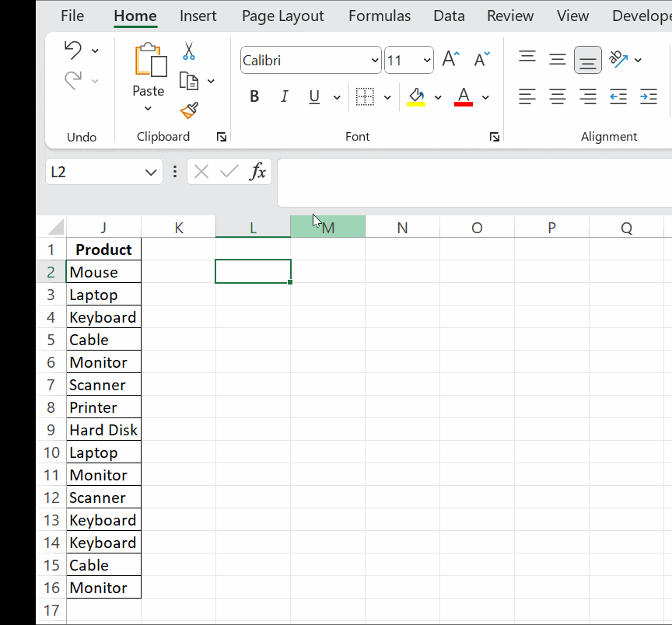The height and width of the screenshot is (625, 672).
Task: Switch to the Formulas ribbon tab
Action: tap(380, 16)
